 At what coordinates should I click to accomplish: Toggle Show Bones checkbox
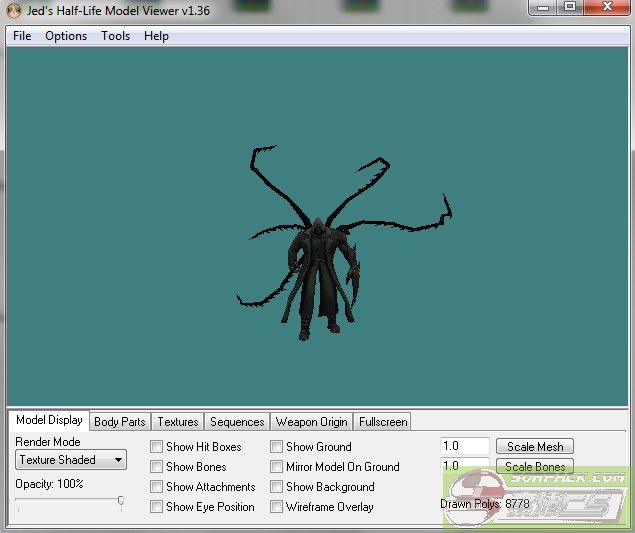pyautogui.click(x=157, y=467)
